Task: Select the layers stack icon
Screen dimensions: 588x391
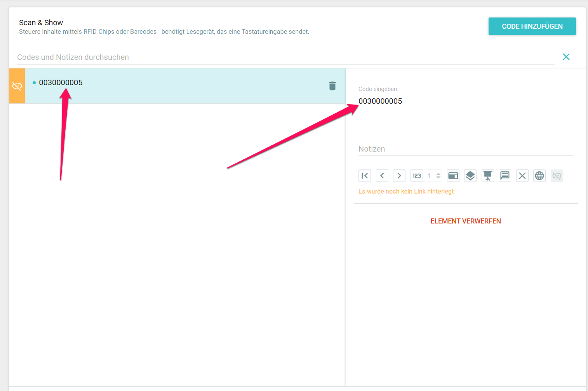Action: [470, 176]
